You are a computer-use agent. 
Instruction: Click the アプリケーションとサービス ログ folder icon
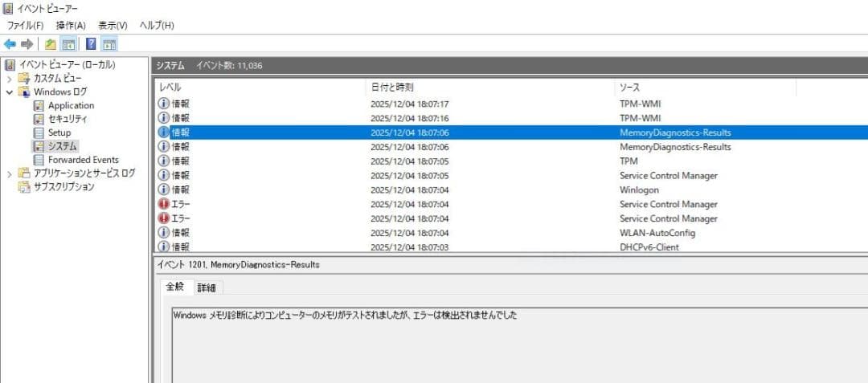tap(24, 173)
